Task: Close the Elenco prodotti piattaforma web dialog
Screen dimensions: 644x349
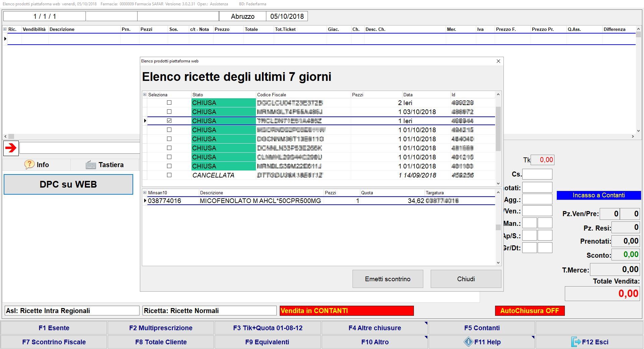Action: coord(498,61)
